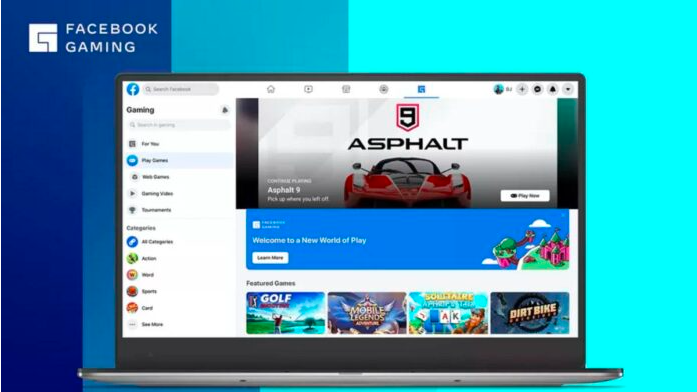Open the notifications bell in top bar
The width and height of the screenshot is (697, 392).
coord(553,89)
